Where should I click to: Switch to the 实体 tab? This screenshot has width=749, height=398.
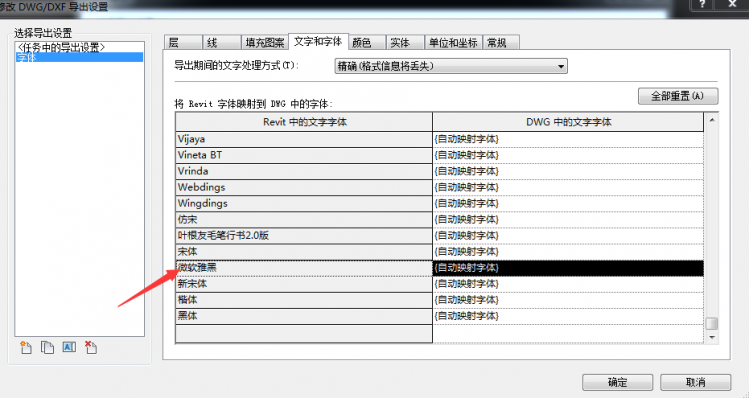point(405,43)
